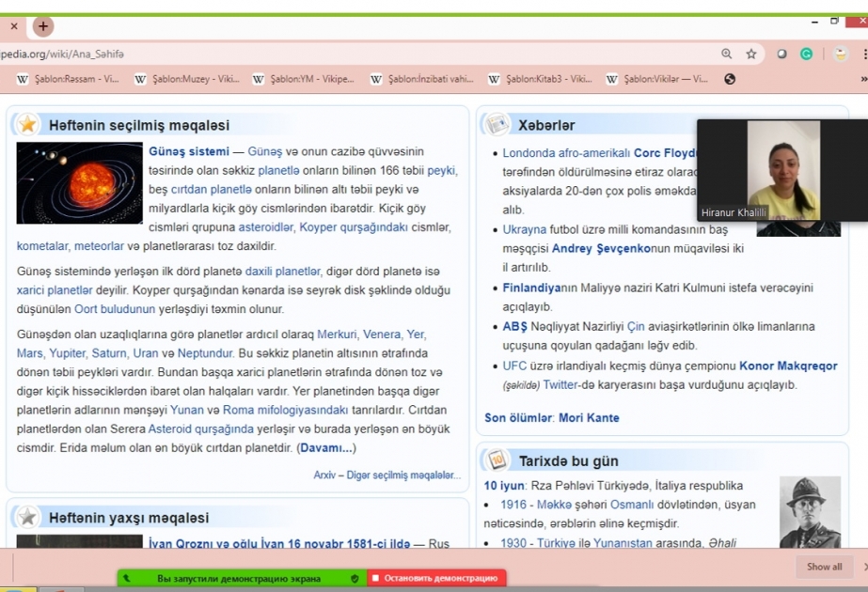868x592 pixels.
Task: Click the gray star icon beside Həftənin yaxşı məqaləsi
Action: (27, 518)
